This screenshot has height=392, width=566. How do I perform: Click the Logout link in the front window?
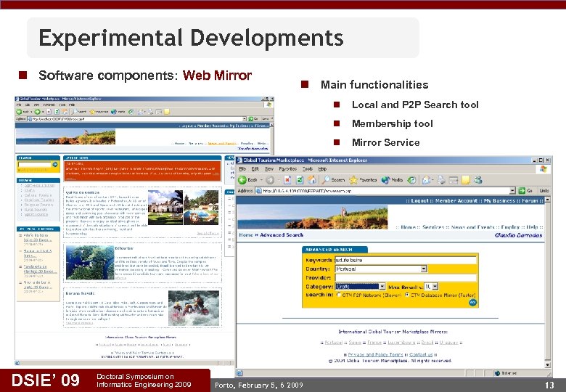click(x=420, y=200)
